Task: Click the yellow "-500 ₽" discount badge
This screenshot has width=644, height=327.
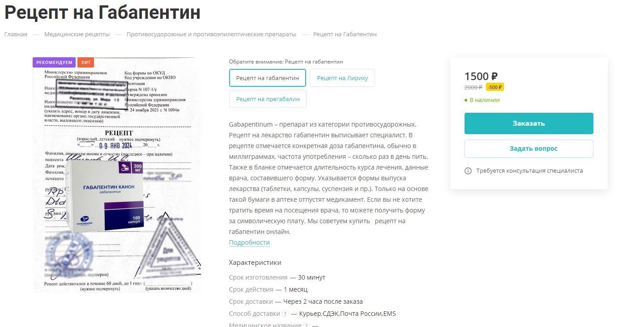Action: pos(495,87)
